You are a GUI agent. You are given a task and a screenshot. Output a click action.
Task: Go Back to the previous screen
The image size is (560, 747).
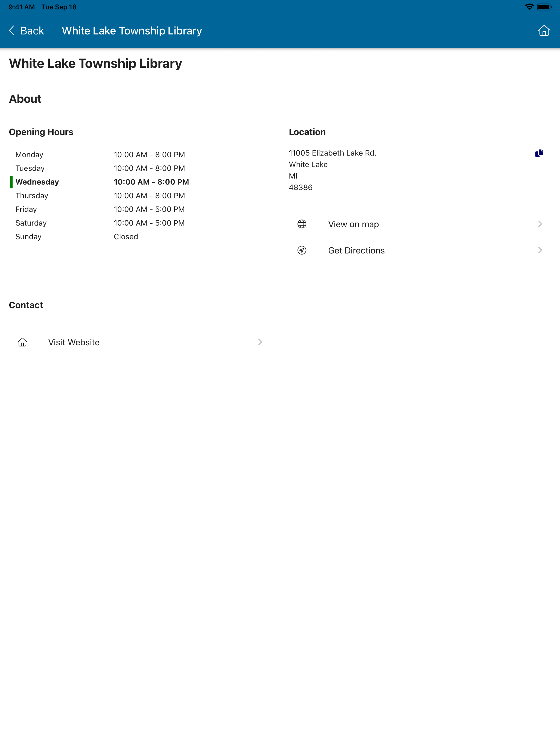point(26,31)
